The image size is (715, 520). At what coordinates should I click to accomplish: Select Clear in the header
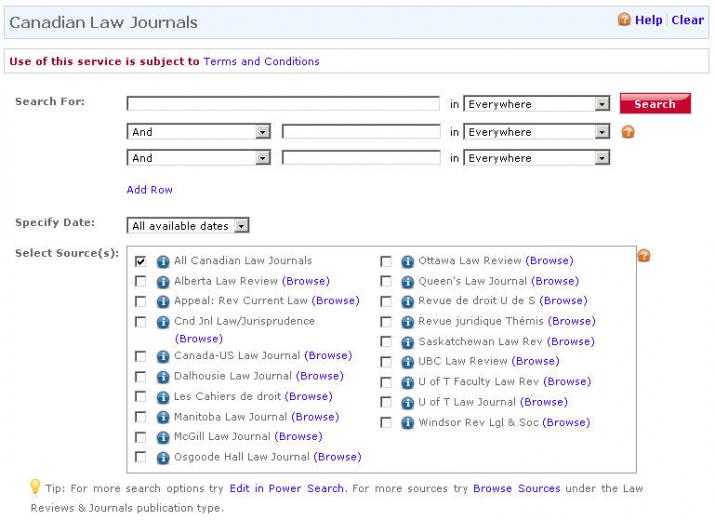point(687,20)
